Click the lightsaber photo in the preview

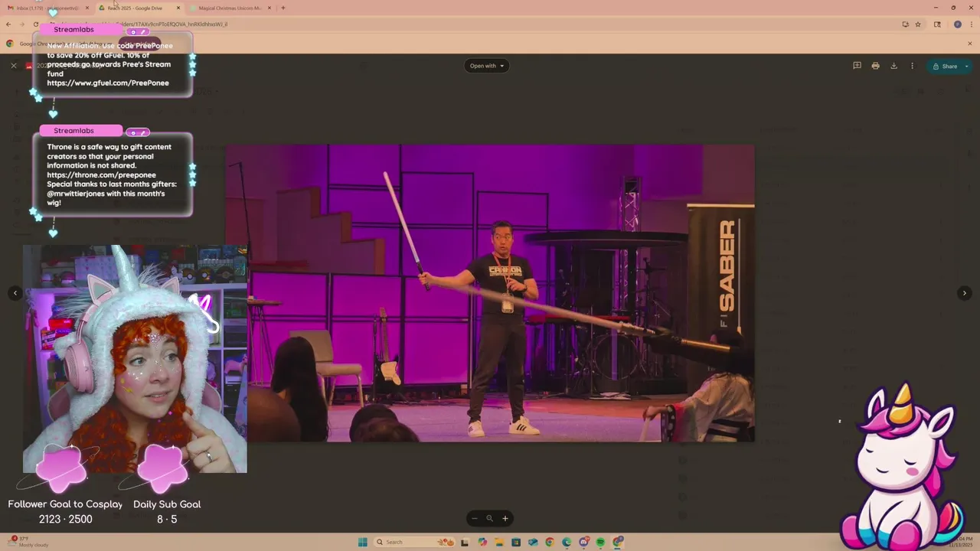[490, 293]
